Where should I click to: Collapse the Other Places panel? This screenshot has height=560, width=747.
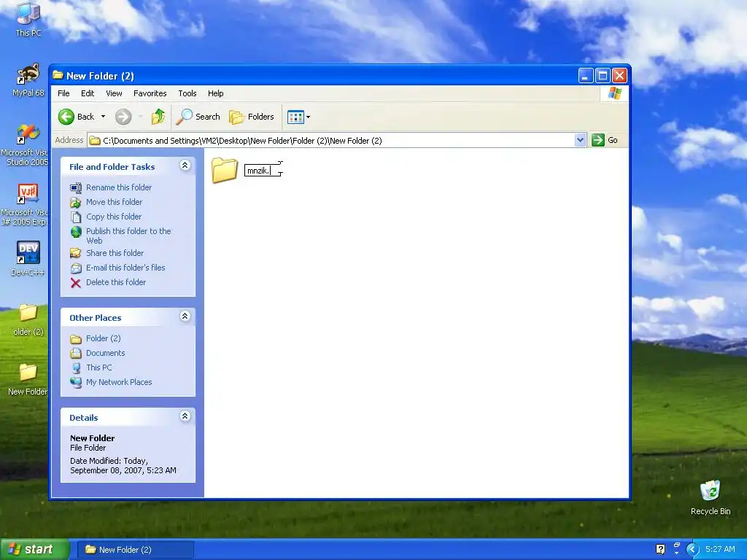(185, 316)
